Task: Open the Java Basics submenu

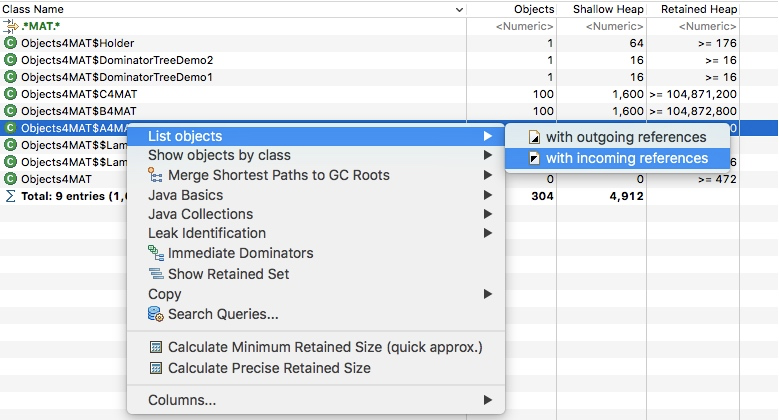Action: (x=186, y=195)
